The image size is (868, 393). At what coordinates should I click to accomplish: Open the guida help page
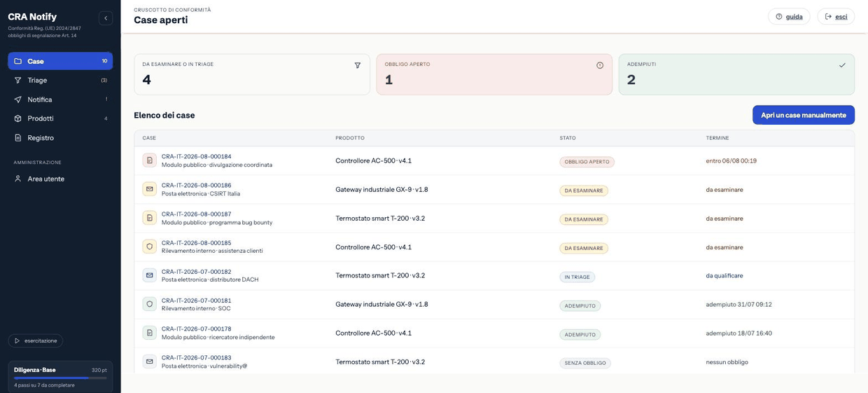(789, 17)
